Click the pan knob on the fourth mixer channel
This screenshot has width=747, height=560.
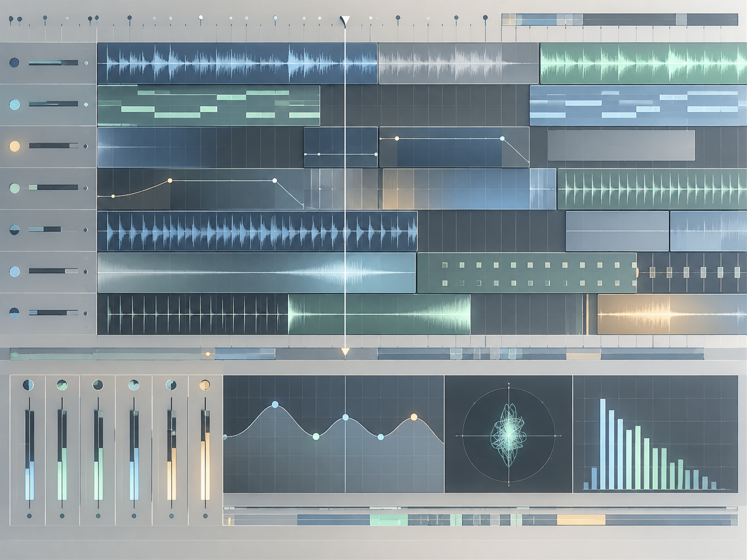(x=134, y=385)
